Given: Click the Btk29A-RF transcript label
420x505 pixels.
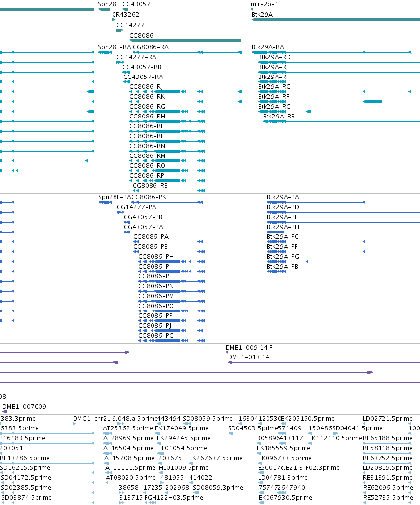Looking at the screenshot, I should point(274,97).
